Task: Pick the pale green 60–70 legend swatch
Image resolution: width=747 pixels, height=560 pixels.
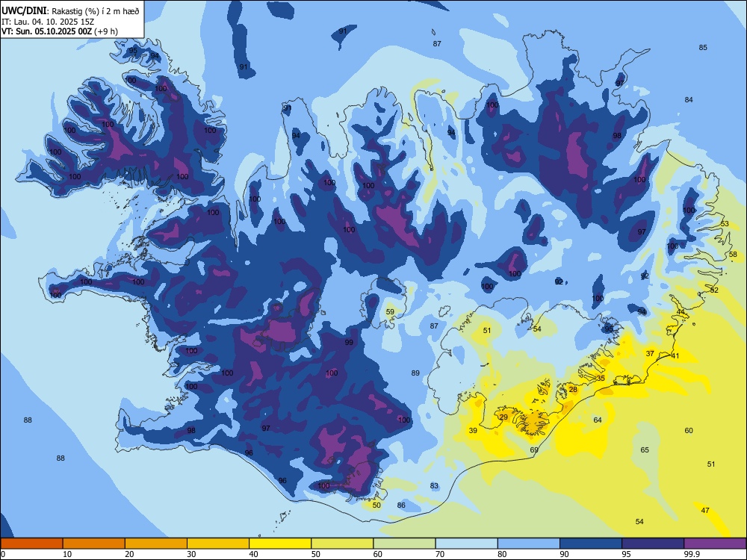Action: click(404, 544)
